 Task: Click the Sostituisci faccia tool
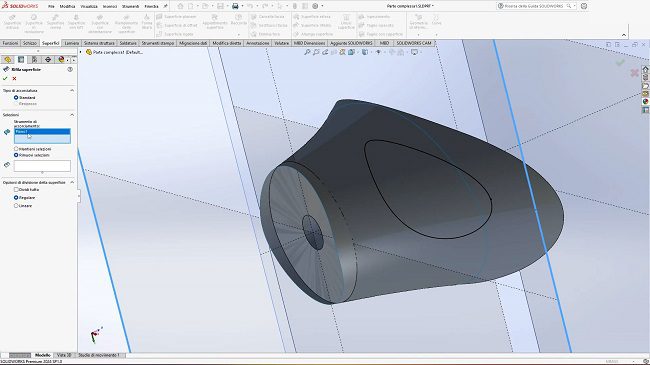pyautogui.click(x=269, y=25)
